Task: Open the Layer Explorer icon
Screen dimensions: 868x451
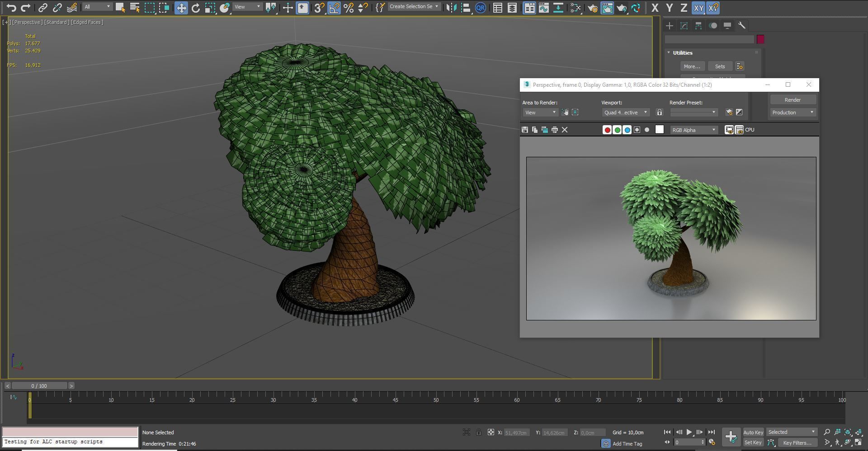Action: (512, 8)
